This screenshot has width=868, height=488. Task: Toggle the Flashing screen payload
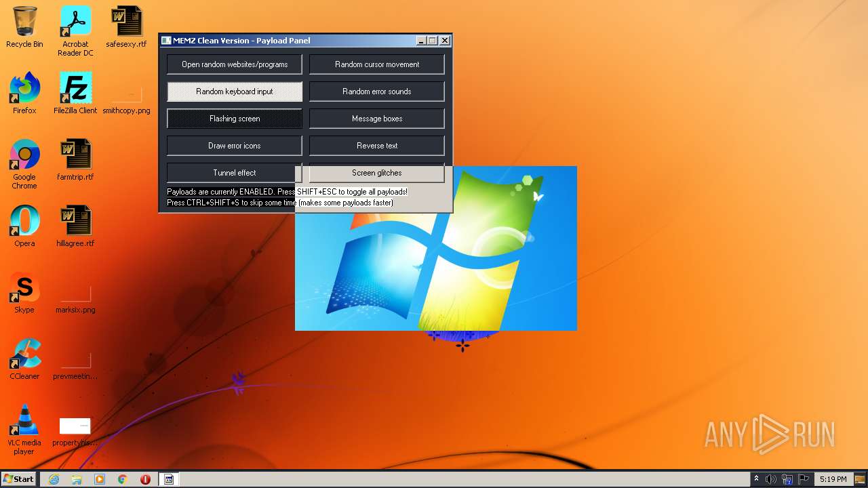point(235,119)
